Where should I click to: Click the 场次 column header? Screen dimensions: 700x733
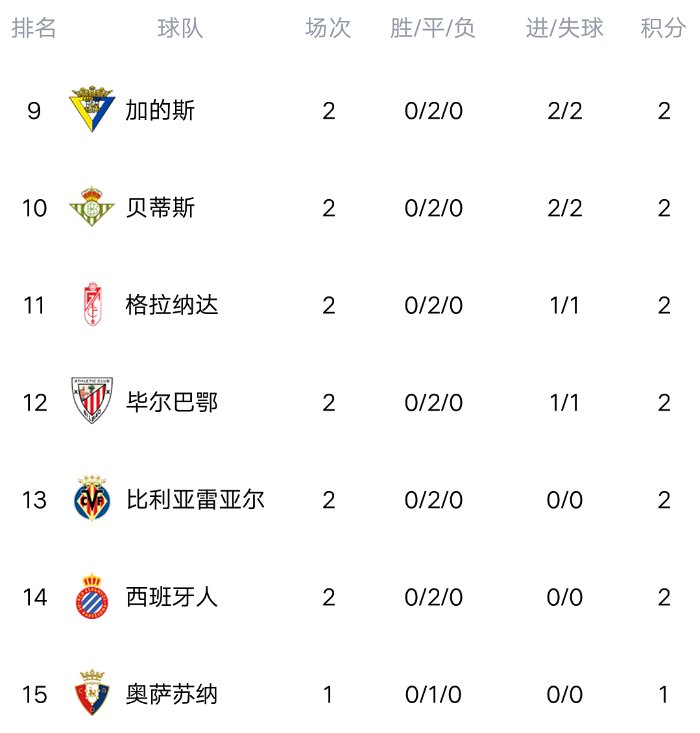pos(328,28)
